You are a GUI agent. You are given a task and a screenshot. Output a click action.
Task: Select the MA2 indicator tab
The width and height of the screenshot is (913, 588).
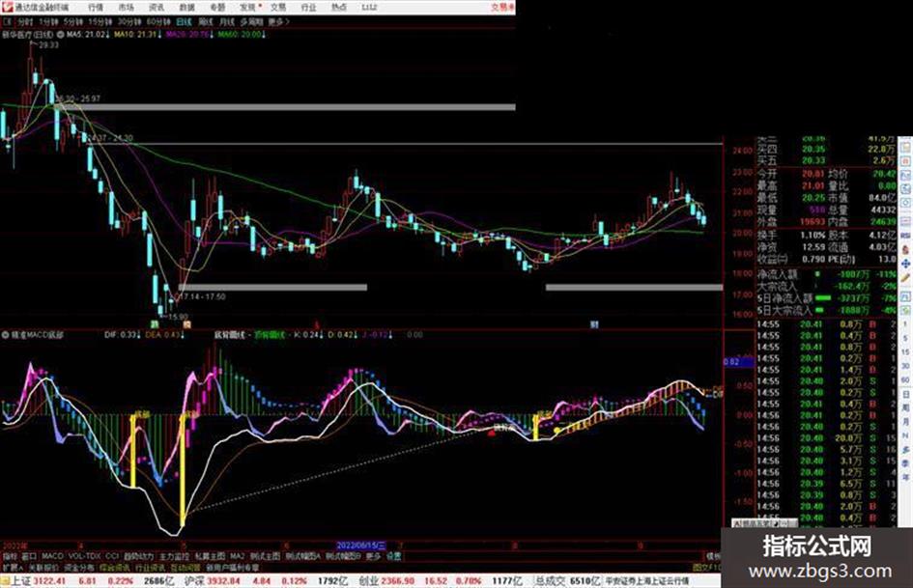click(237, 556)
